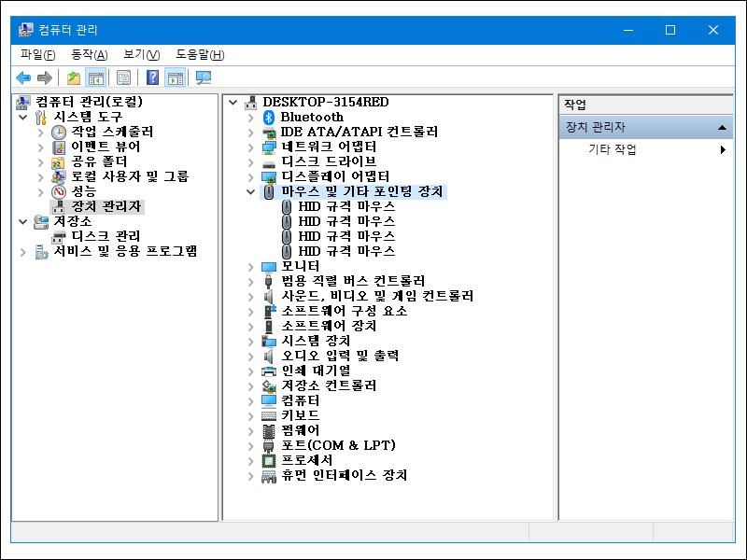Select 저장소 컨트롤러 category

pyautogui.click(x=329, y=385)
